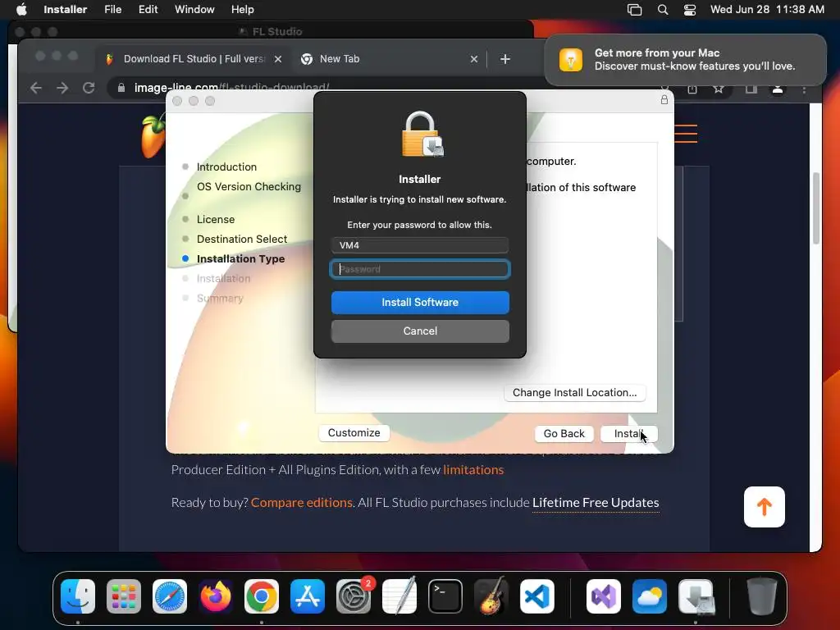The image size is (840, 630).
Task: Open System Settings from the Dock
Action: click(354, 596)
